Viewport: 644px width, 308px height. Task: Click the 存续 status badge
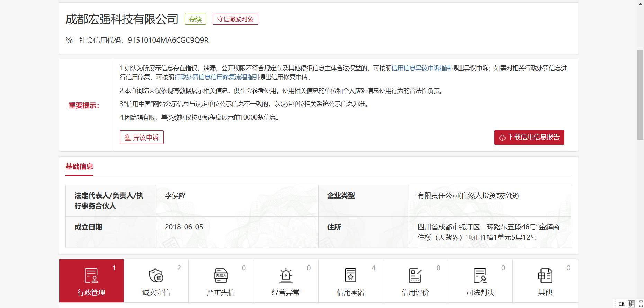[x=195, y=19]
